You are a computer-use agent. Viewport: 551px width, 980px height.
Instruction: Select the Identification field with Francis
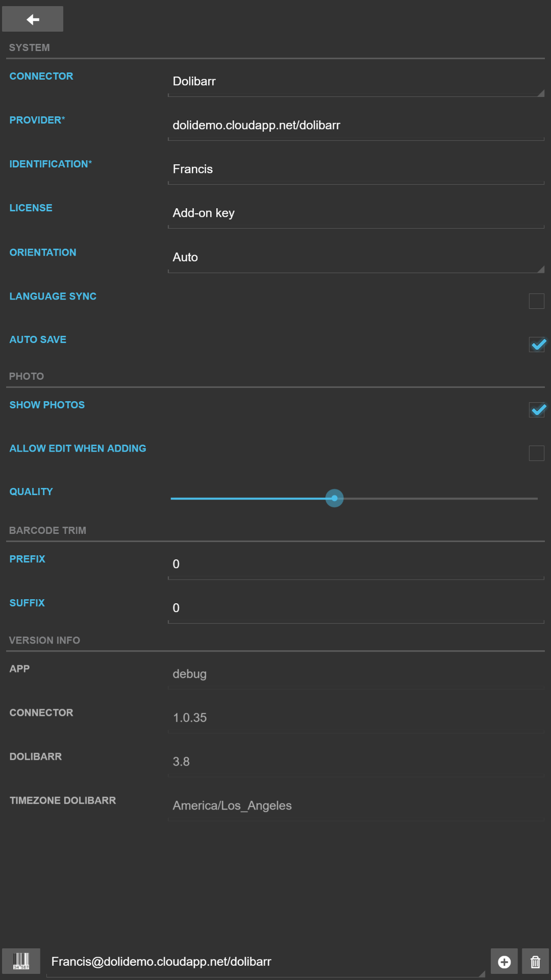(356, 169)
